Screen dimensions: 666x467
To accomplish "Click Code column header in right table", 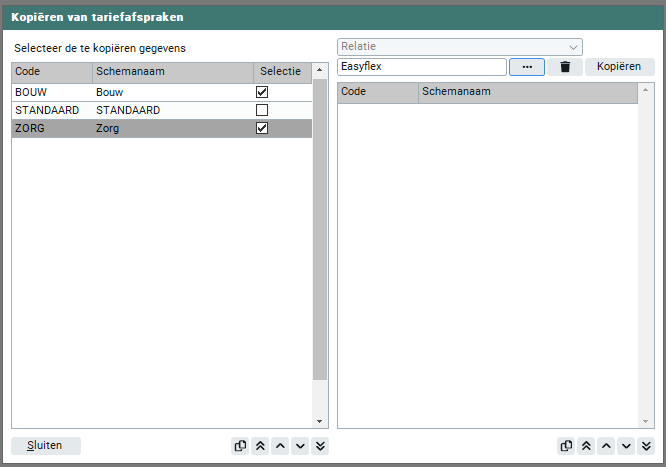I will click(377, 92).
